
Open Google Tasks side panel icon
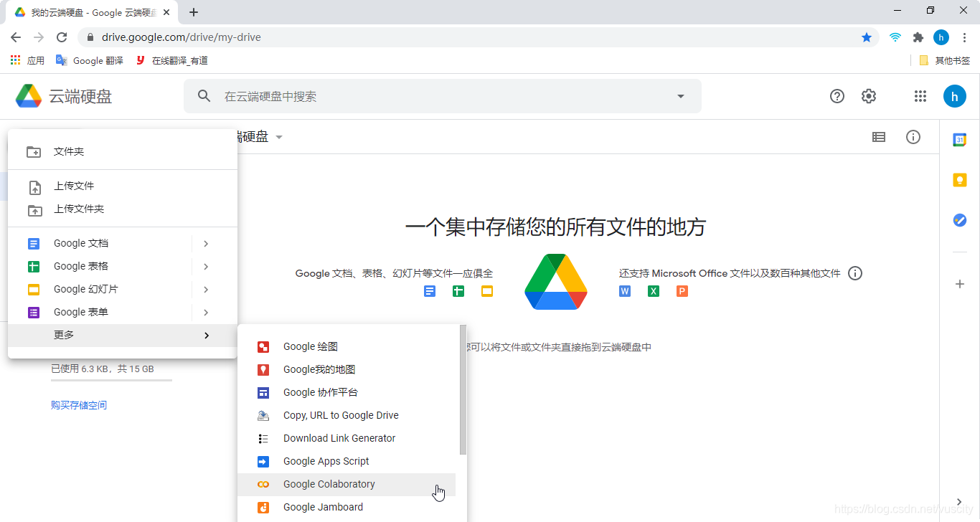(x=960, y=220)
